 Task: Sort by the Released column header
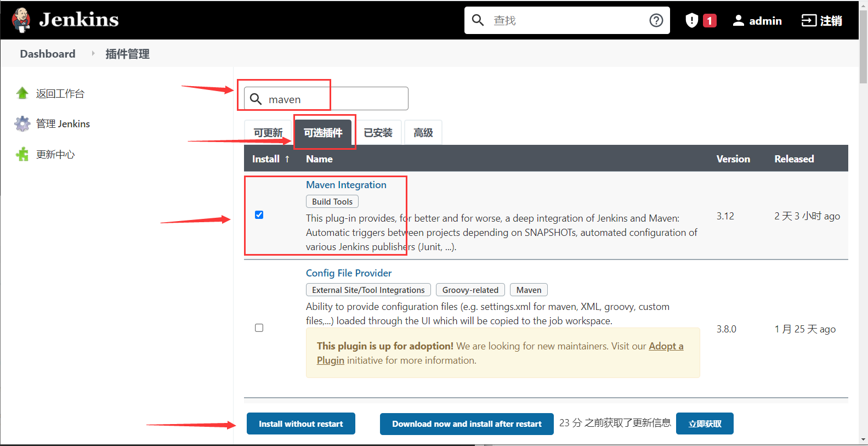click(794, 159)
